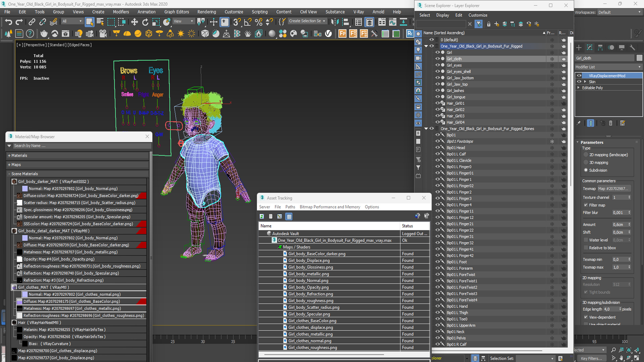Image resolution: width=644 pixels, height=362 pixels.
Task: Toggle the Filter map checkbox
Action: [586, 205]
